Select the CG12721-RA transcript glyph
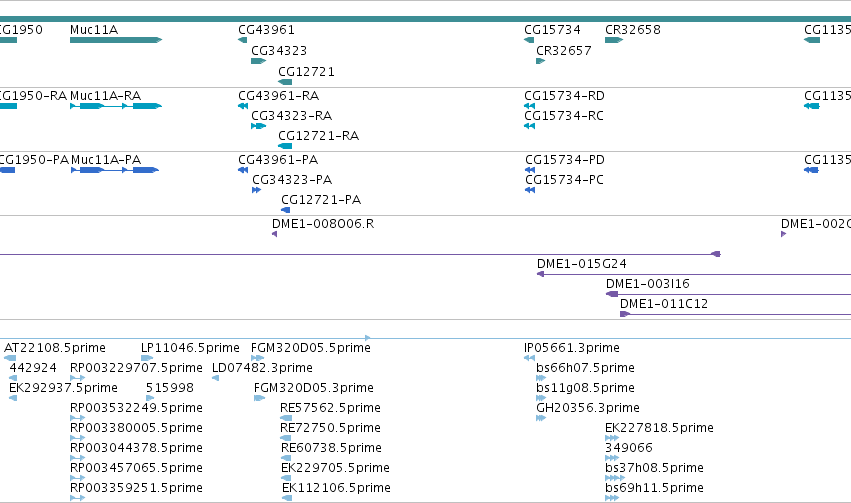The width and height of the screenshot is (851, 503). click(x=285, y=146)
